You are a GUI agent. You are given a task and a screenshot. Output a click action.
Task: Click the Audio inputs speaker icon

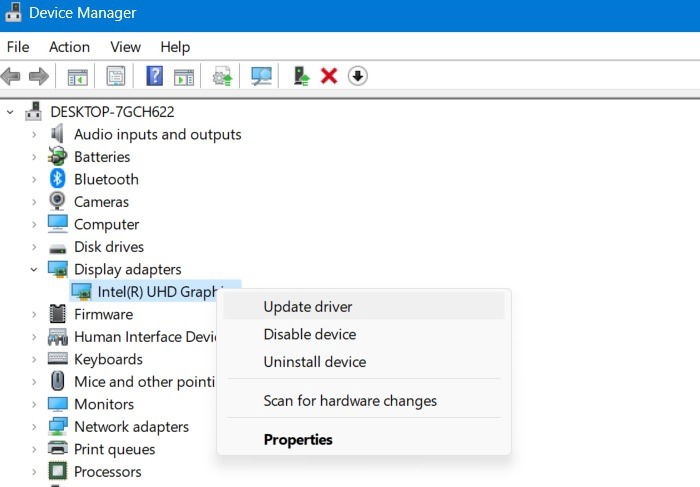pos(57,134)
